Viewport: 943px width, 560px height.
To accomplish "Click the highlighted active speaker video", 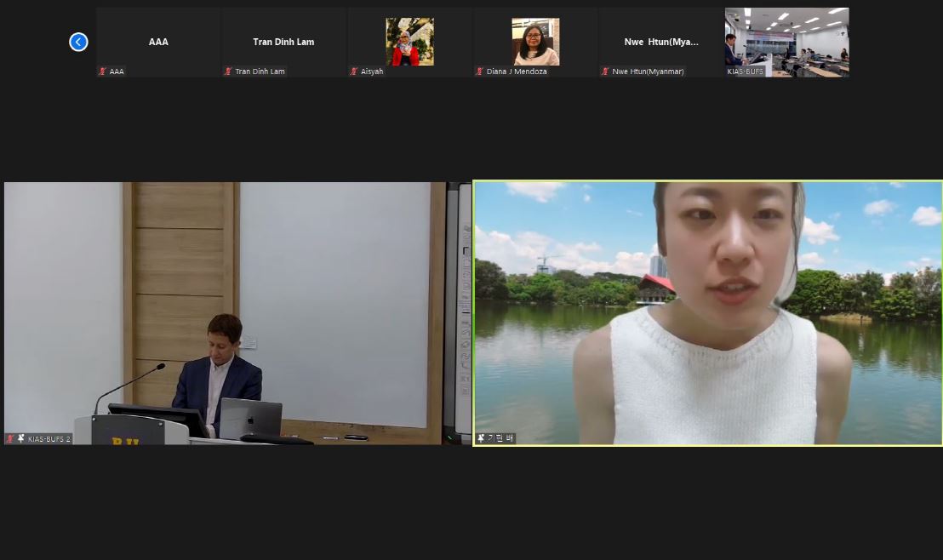I will point(707,312).
